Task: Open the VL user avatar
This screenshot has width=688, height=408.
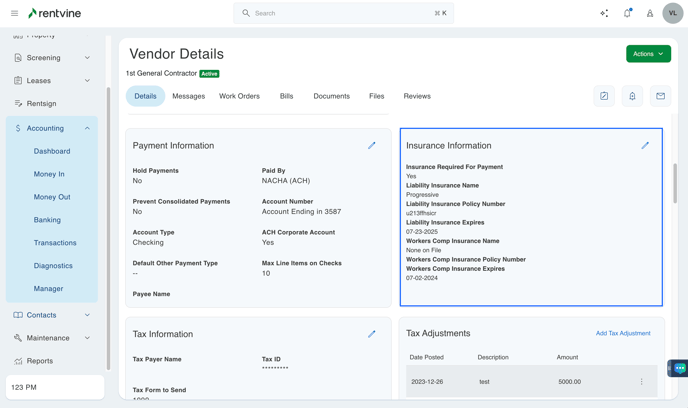Action: (x=672, y=13)
